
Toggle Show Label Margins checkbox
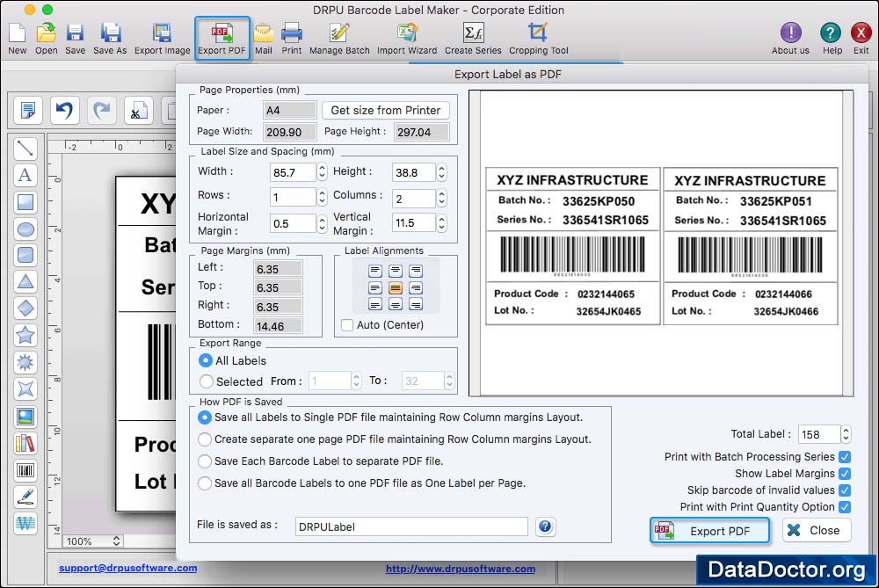coord(845,474)
